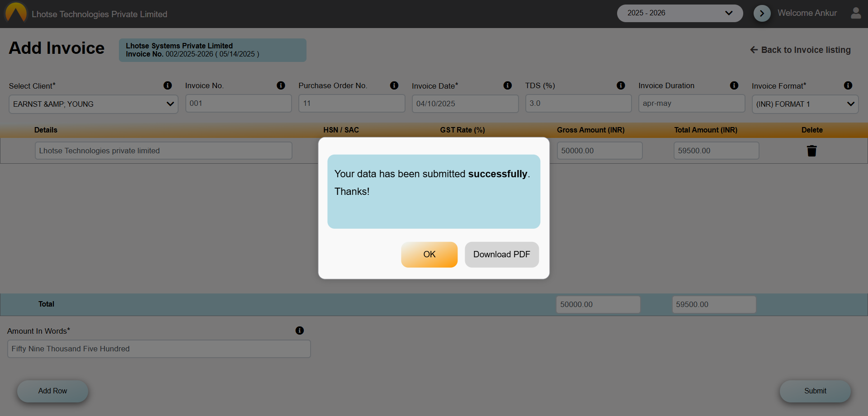Click the Details field Lhotse Technologies private limited

point(164,151)
